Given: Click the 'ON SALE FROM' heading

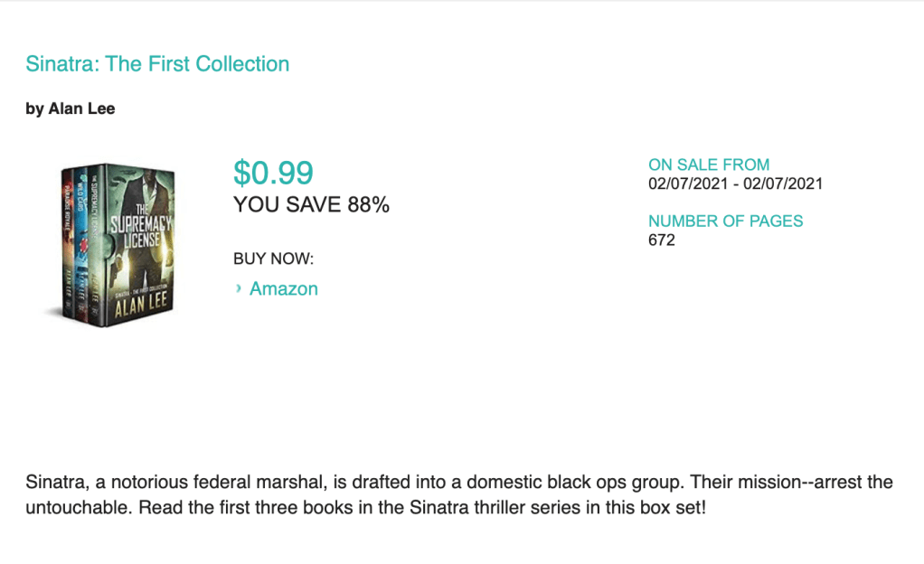Looking at the screenshot, I should (x=709, y=164).
